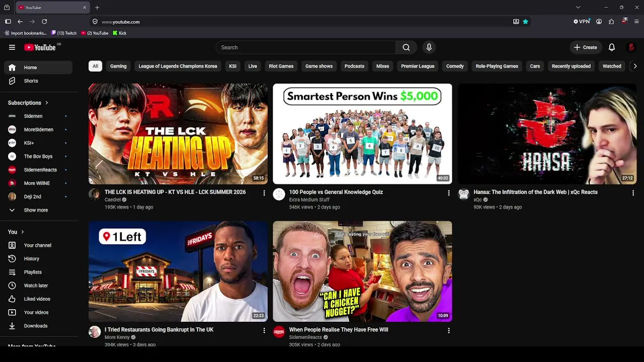Click inside the YouTube Search field
This screenshot has height=362, width=644.
click(x=306, y=47)
